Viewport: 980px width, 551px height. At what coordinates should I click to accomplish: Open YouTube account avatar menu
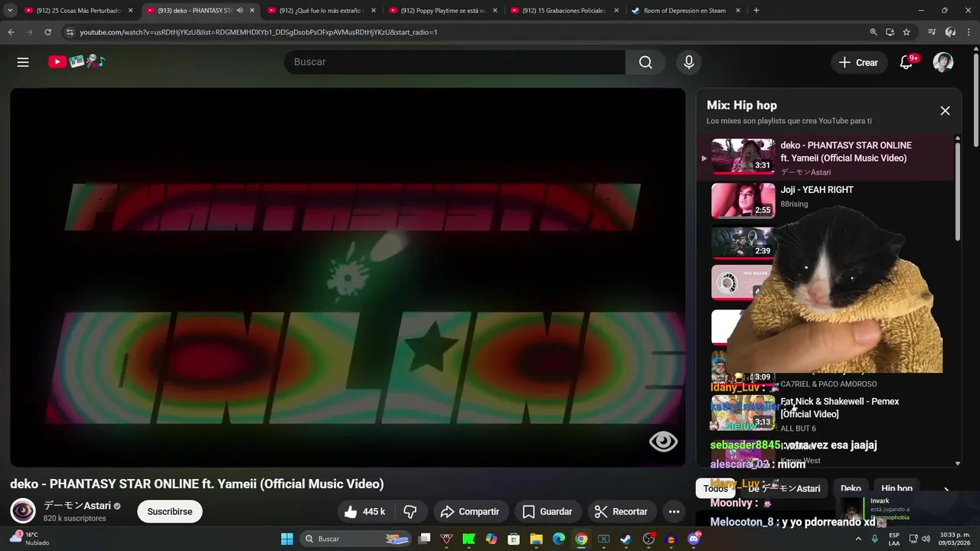tap(943, 63)
